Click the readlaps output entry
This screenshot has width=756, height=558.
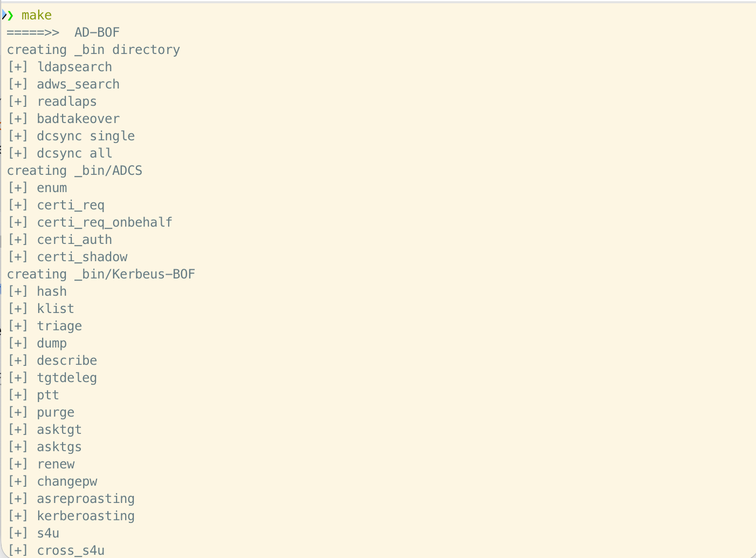click(x=67, y=101)
